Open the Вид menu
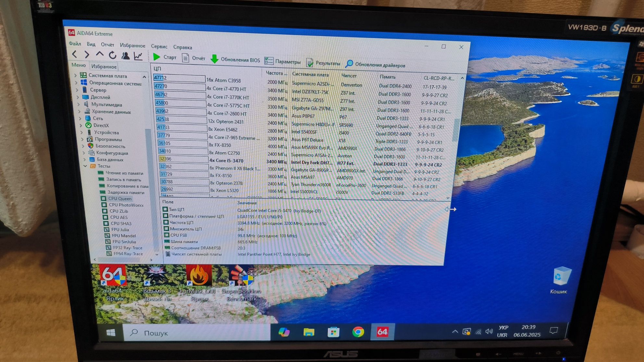Viewport: 644px width, 362px height. (91, 44)
